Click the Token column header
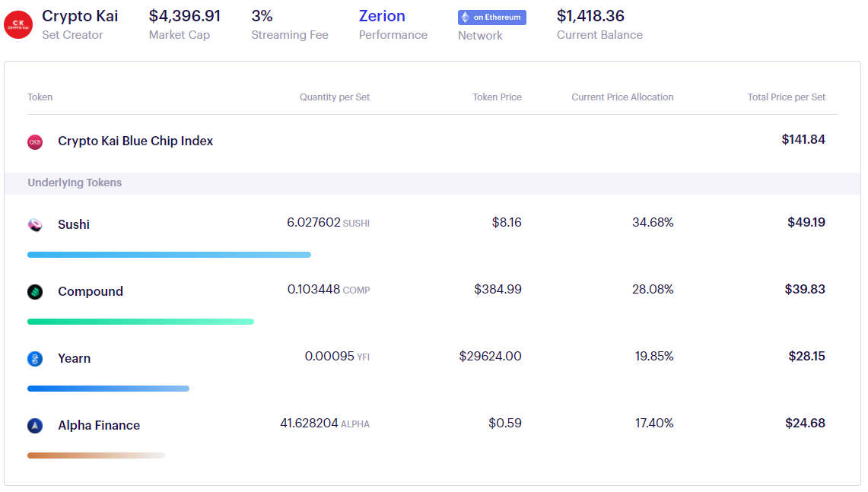 click(40, 97)
